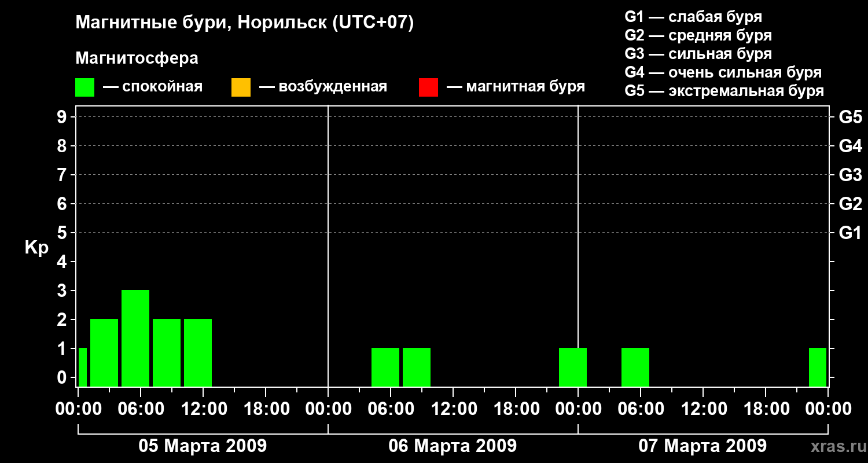Click the 'G4 — очень сильная буря' legend line

tap(723, 72)
